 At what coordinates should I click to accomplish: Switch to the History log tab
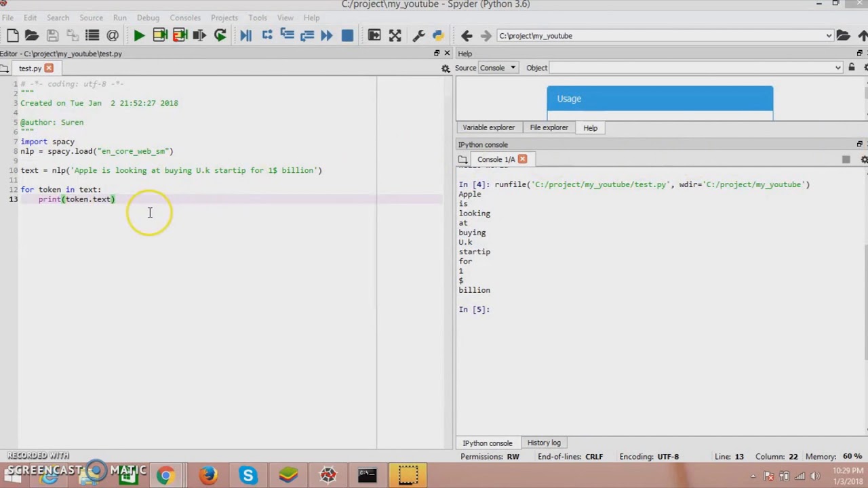tap(544, 443)
